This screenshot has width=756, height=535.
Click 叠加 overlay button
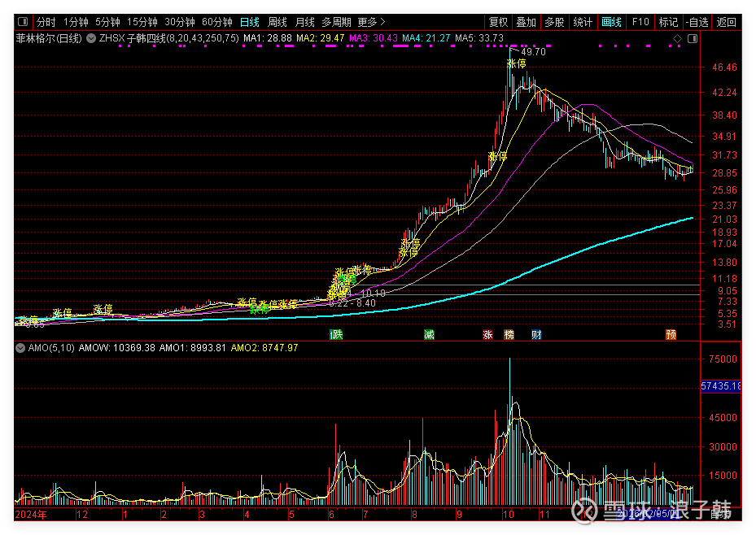click(526, 22)
